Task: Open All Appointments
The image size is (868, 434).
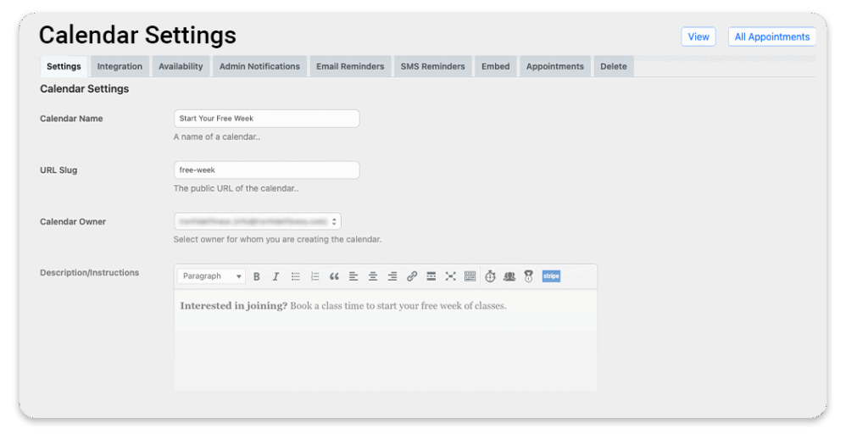Action: pos(771,36)
